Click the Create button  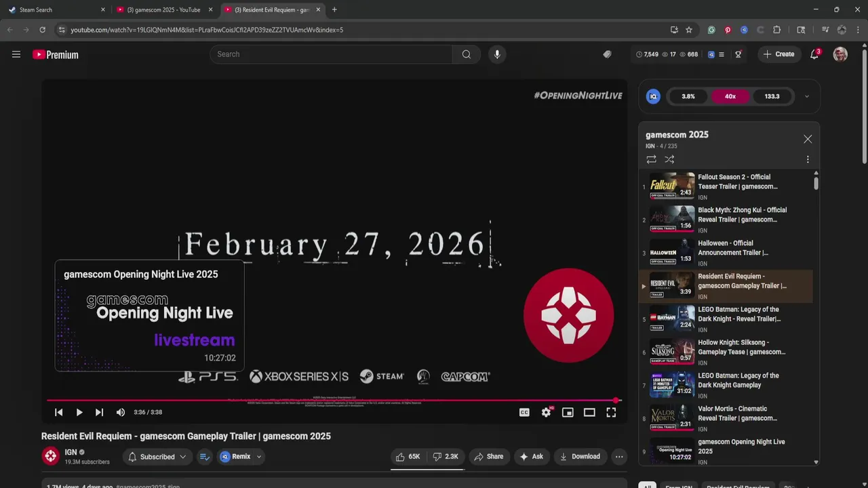[x=779, y=54]
